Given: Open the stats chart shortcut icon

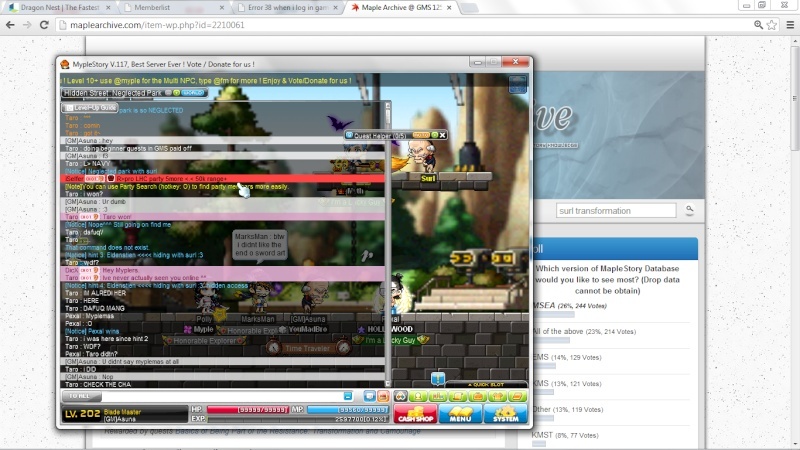Looking at the screenshot, I should pos(438,396).
